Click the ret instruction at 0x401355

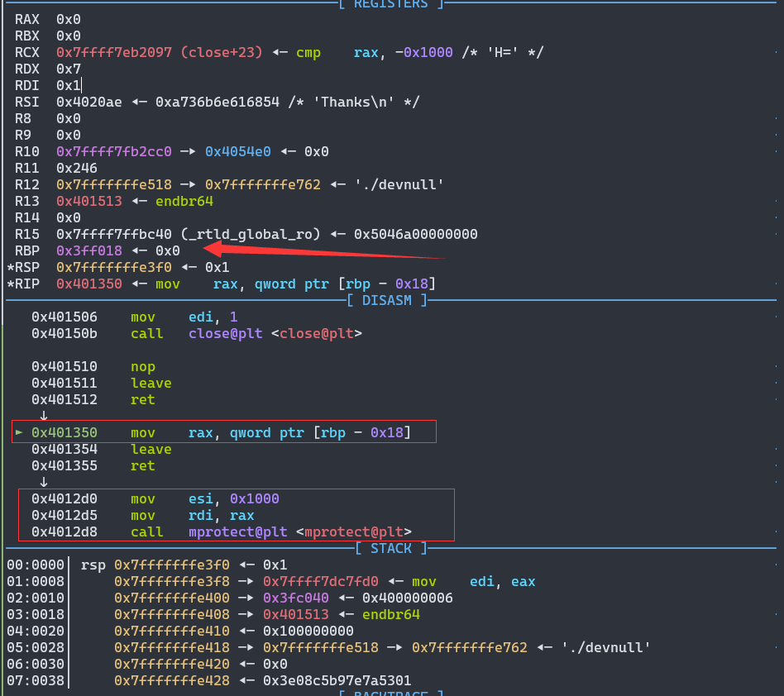143,465
